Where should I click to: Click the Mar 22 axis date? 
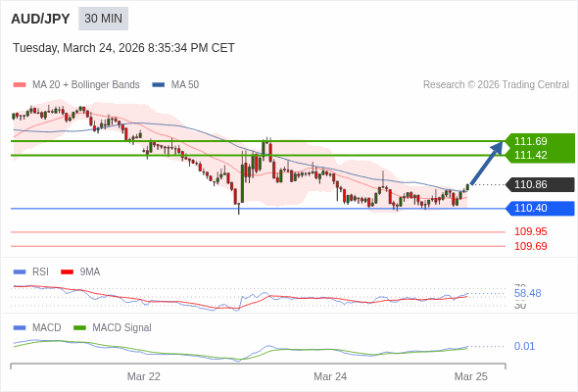click(x=144, y=376)
